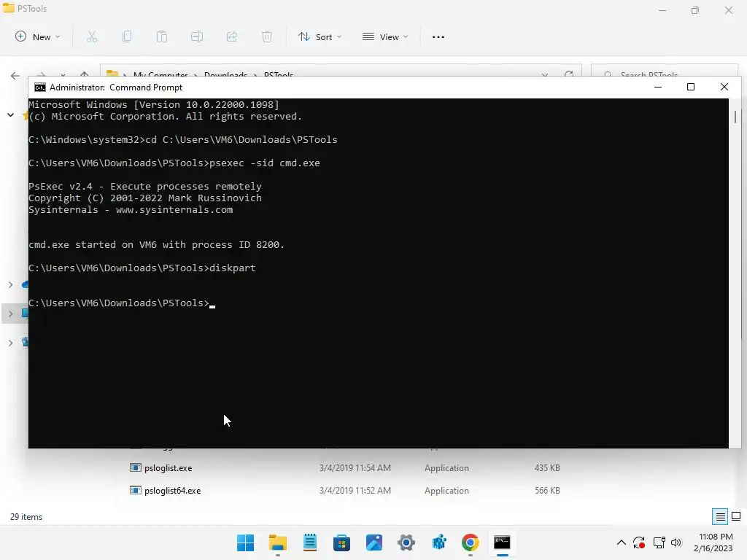Collapse the Quick access tree chevron
This screenshot has width=747, height=560.
10,114
